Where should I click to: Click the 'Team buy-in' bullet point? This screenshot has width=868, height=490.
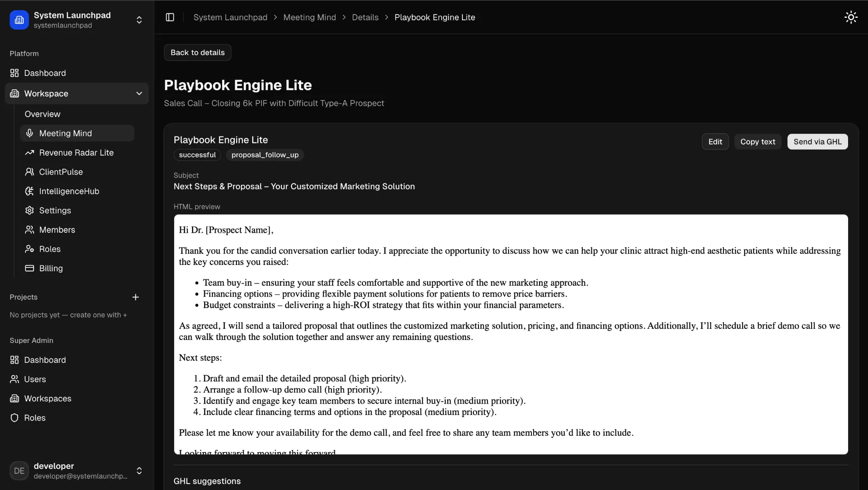coord(395,283)
